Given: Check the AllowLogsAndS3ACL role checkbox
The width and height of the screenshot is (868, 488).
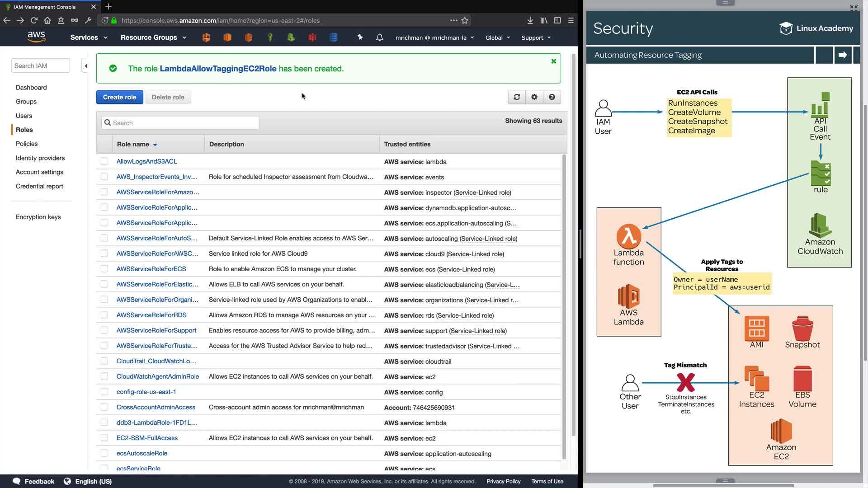Looking at the screenshot, I should (104, 161).
